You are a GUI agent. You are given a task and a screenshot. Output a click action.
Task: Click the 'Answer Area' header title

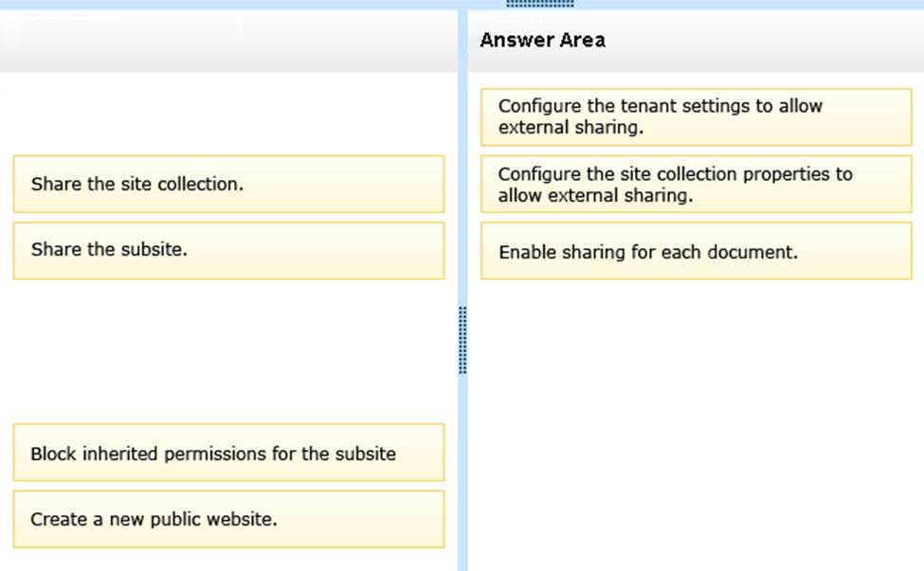tap(542, 40)
